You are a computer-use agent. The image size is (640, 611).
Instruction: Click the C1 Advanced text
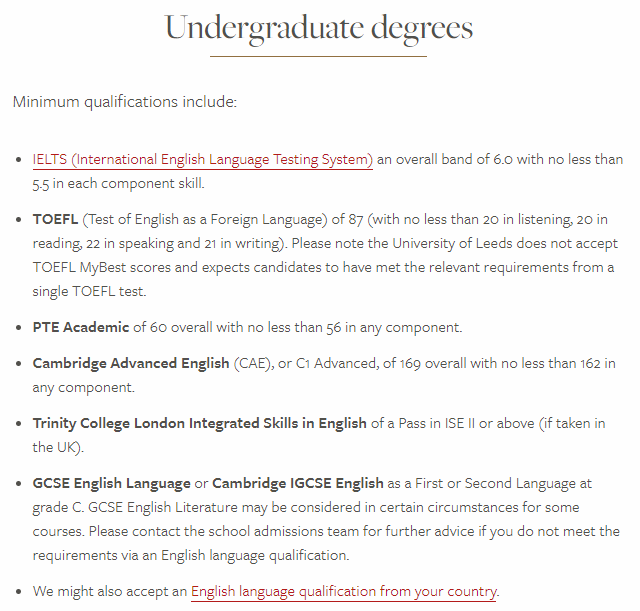[x=339, y=363]
